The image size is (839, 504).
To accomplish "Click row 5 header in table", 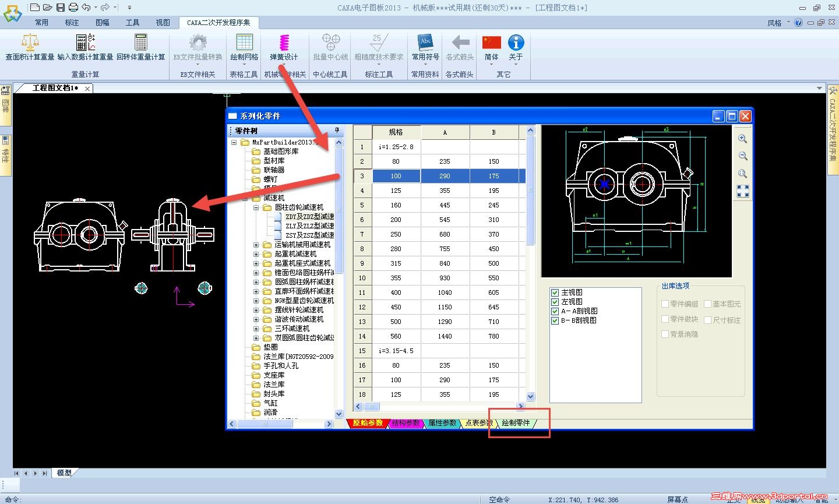I will pyautogui.click(x=362, y=205).
